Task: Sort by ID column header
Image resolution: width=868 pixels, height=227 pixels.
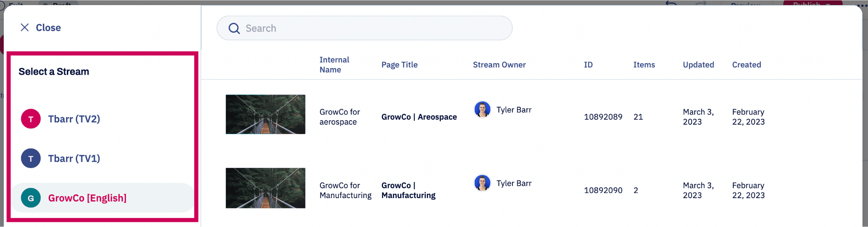Action: coord(588,64)
